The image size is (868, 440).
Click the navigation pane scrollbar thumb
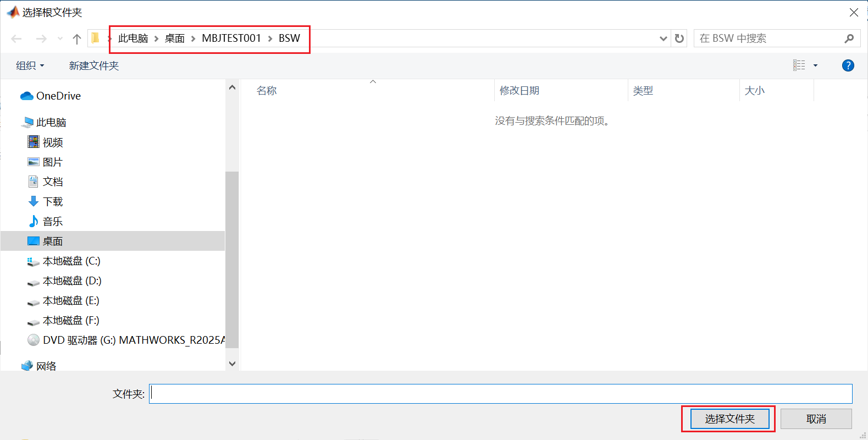pyautogui.click(x=232, y=260)
